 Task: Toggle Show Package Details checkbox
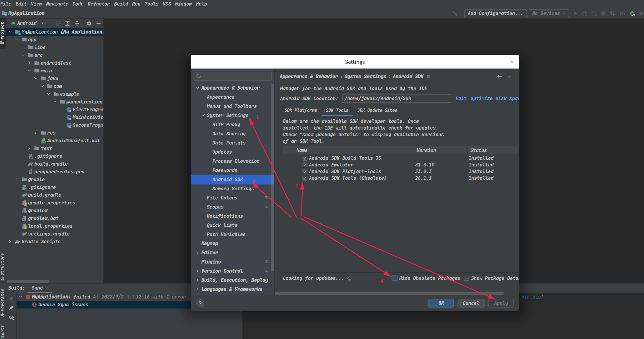point(467,278)
